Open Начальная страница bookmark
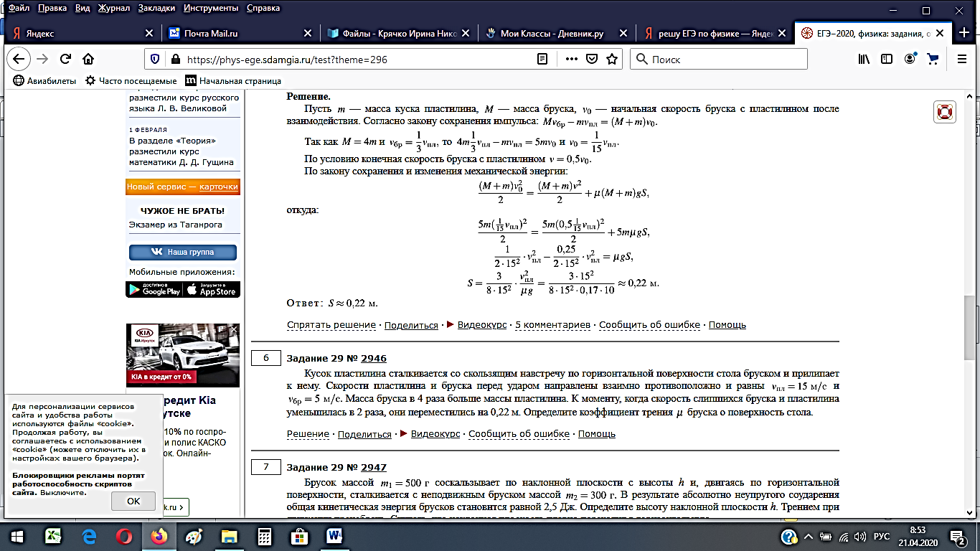 (233, 81)
